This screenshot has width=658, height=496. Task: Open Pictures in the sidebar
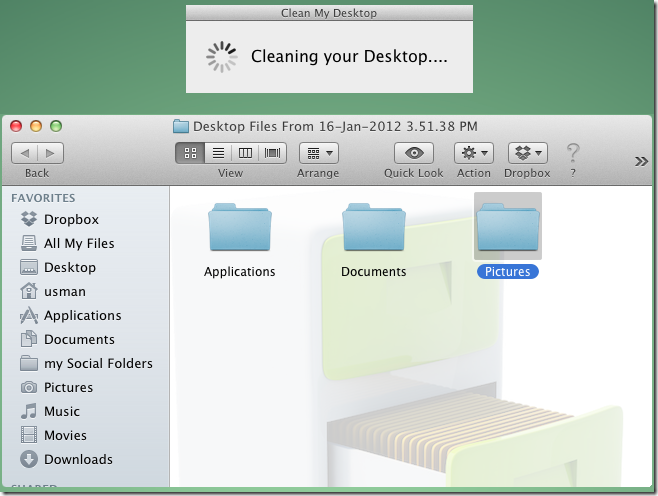coord(85,387)
